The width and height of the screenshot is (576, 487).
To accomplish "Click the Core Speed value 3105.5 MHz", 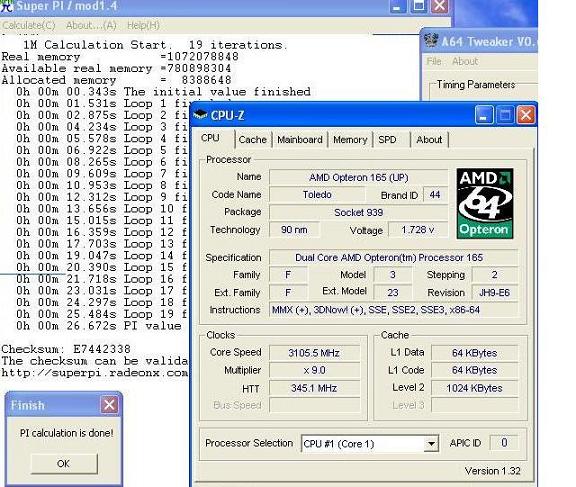I will 314,353.
